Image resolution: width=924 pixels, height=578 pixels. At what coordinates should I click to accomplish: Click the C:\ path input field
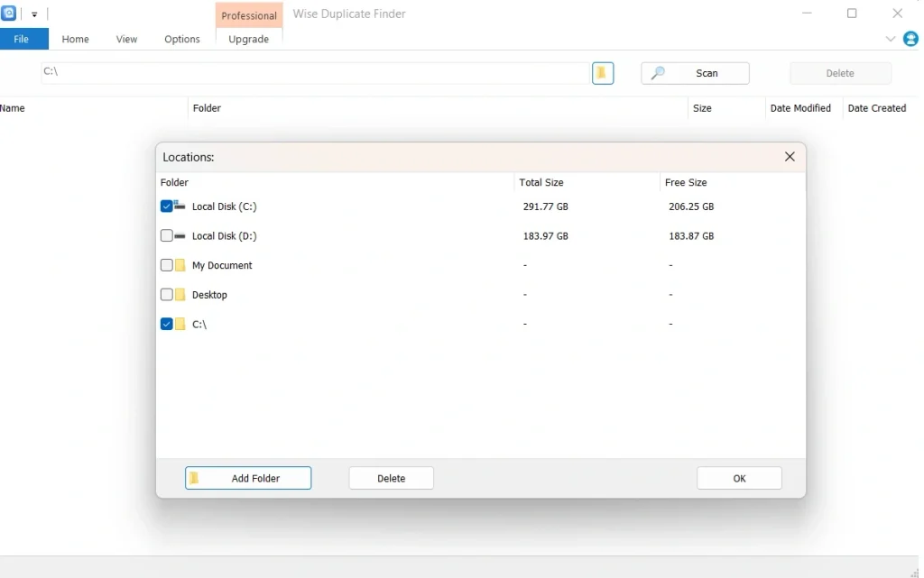[x=315, y=72]
